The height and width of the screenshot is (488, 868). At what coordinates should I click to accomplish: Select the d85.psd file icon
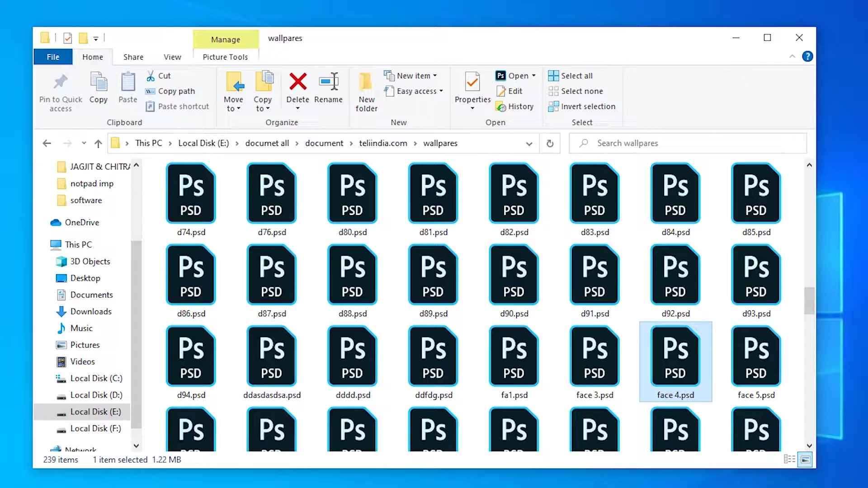[756, 193]
